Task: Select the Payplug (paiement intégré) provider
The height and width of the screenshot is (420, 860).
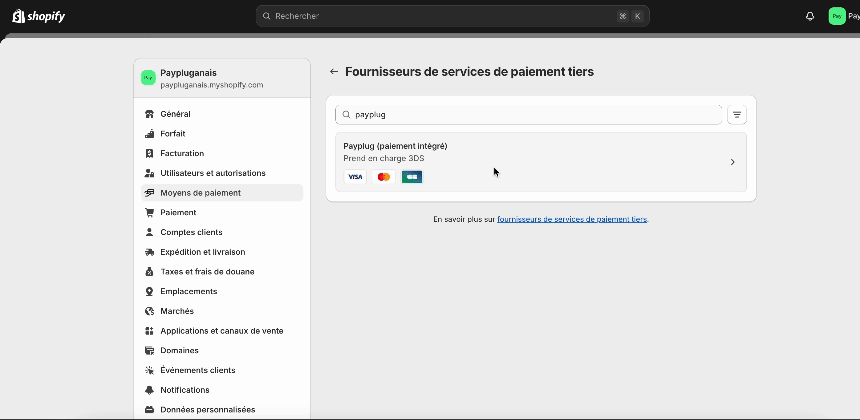Action: click(x=540, y=162)
